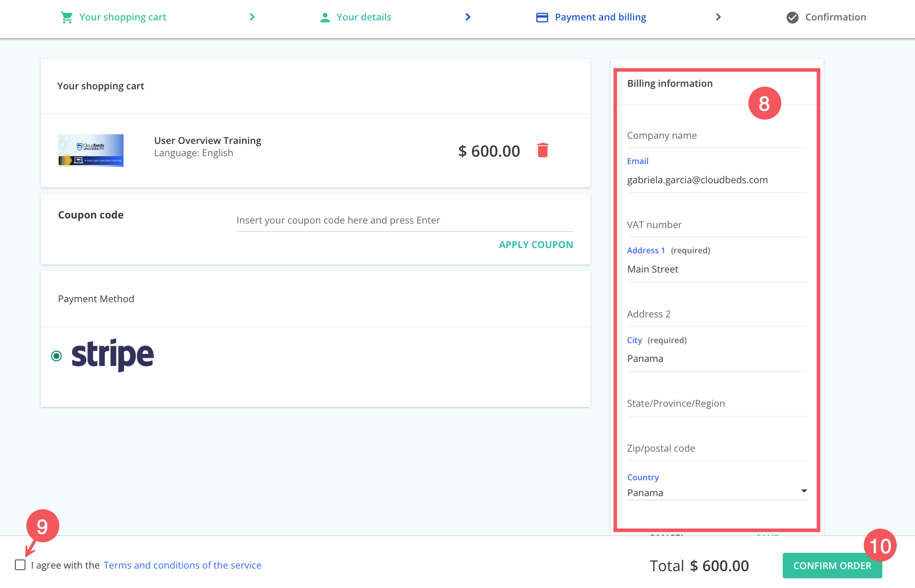Click the Stripe logo

coord(112,355)
